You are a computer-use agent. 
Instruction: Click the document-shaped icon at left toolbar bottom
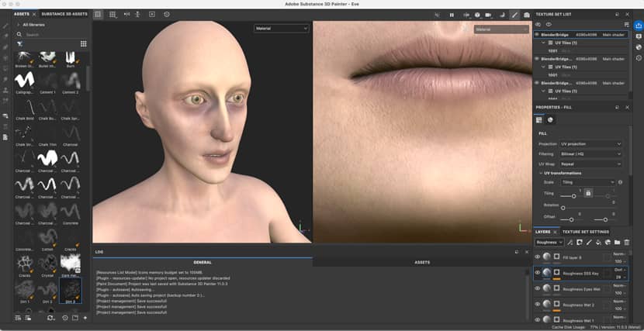5,137
